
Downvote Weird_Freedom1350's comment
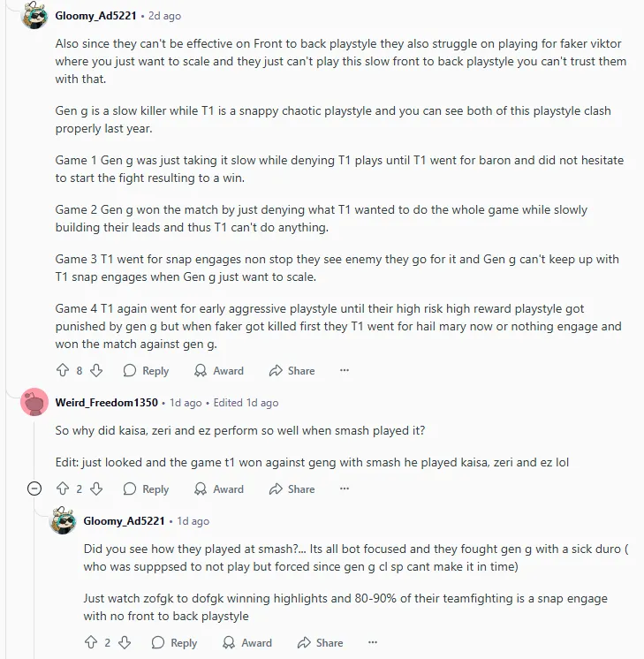click(97, 489)
